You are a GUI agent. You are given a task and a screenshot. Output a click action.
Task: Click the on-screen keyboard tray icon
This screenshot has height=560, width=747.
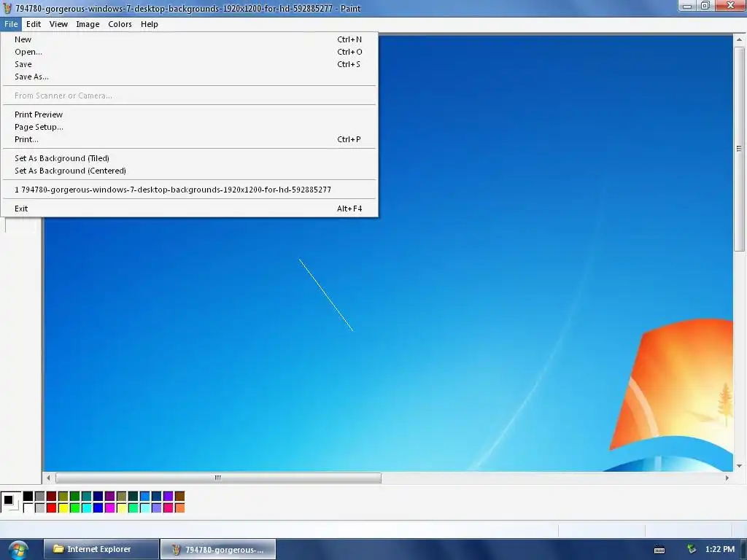[659, 550]
